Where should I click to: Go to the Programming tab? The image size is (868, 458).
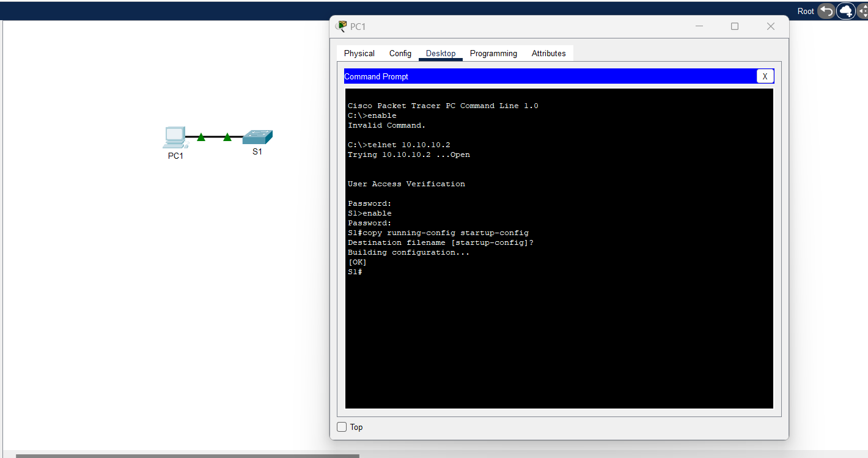coord(493,53)
